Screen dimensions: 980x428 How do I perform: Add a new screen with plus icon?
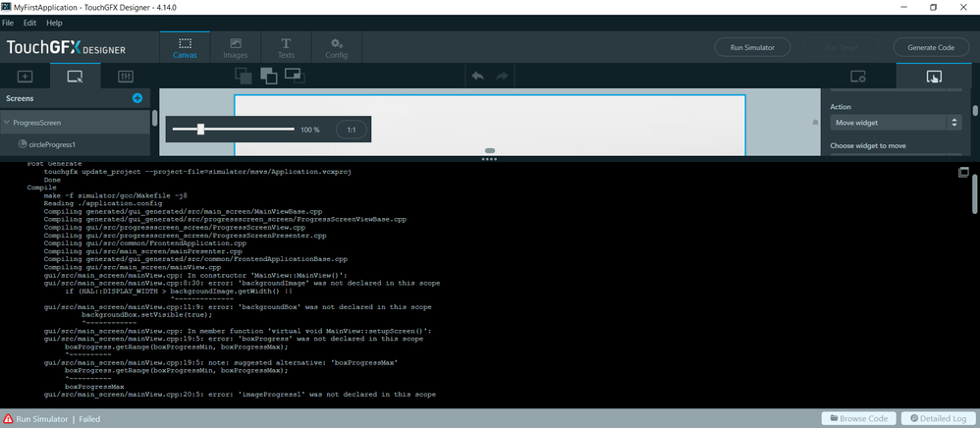[x=137, y=98]
